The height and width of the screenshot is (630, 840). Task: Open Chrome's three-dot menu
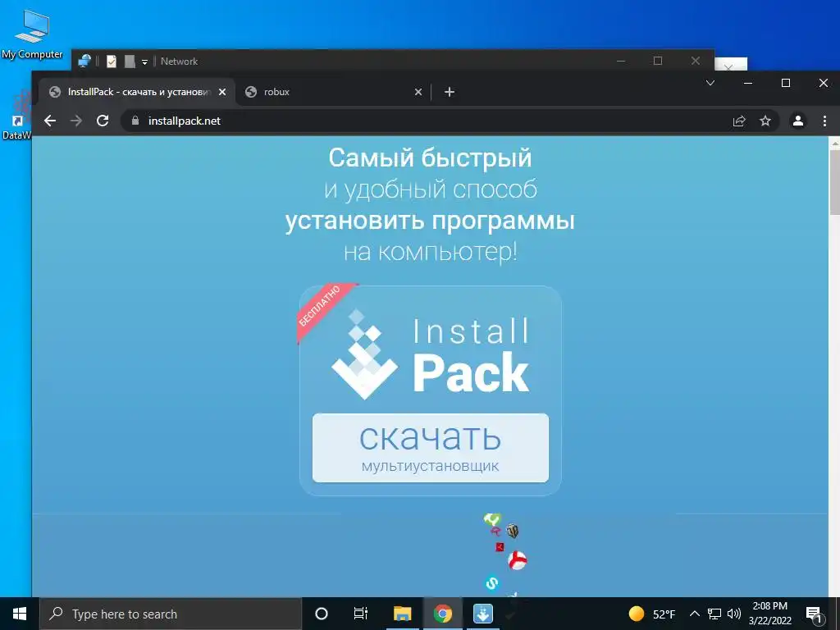[824, 121]
